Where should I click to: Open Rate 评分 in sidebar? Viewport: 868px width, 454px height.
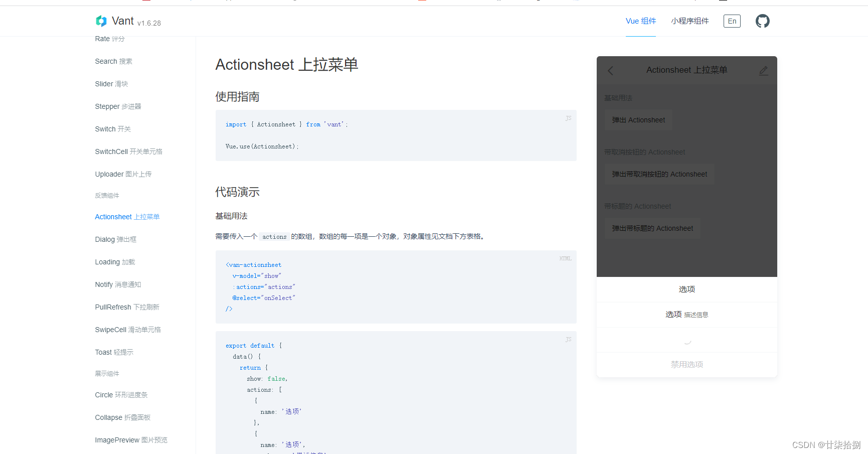(x=110, y=39)
